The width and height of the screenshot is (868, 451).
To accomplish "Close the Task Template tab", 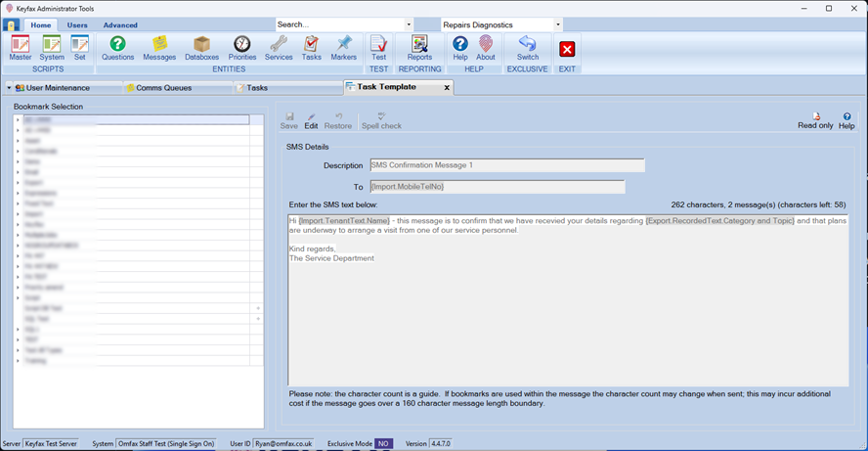I will [x=447, y=88].
